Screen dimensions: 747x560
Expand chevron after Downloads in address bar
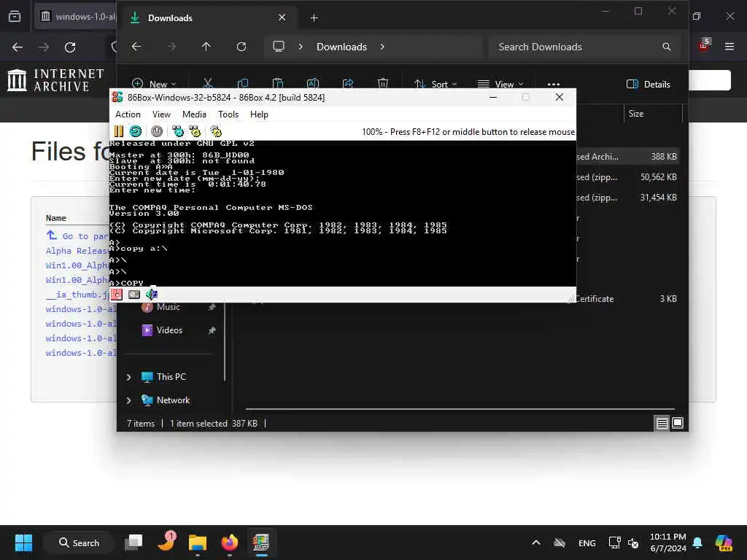pyautogui.click(x=382, y=47)
